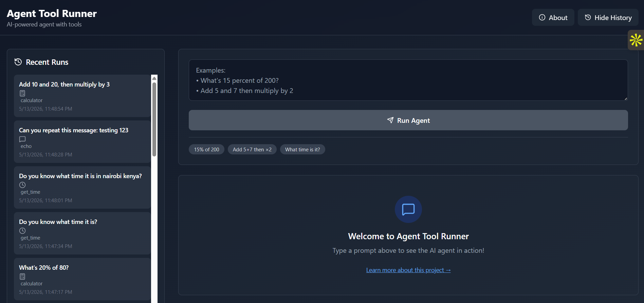Click clock icon under nairobi kenya run

[22, 185]
